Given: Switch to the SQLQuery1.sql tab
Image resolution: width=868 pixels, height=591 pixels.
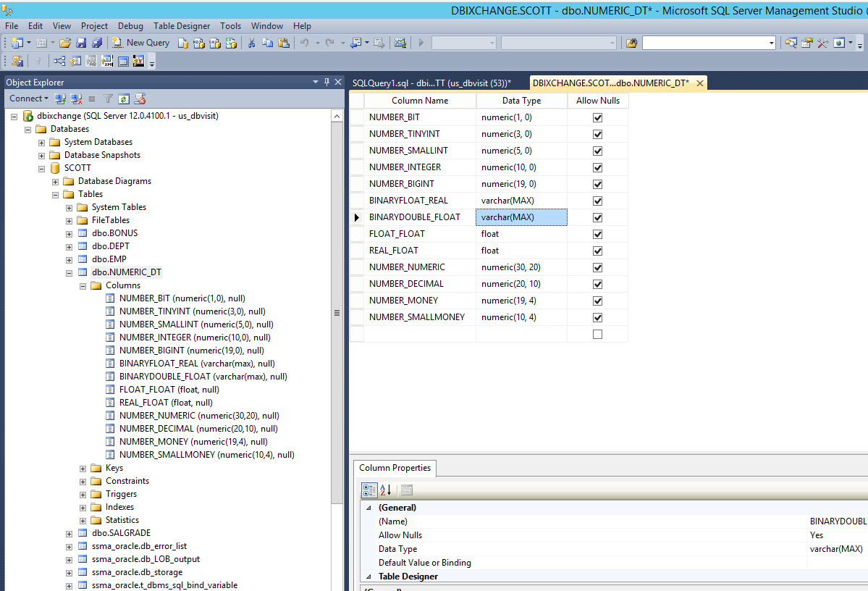Looking at the screenshot, I should click(x=431, y=83).
